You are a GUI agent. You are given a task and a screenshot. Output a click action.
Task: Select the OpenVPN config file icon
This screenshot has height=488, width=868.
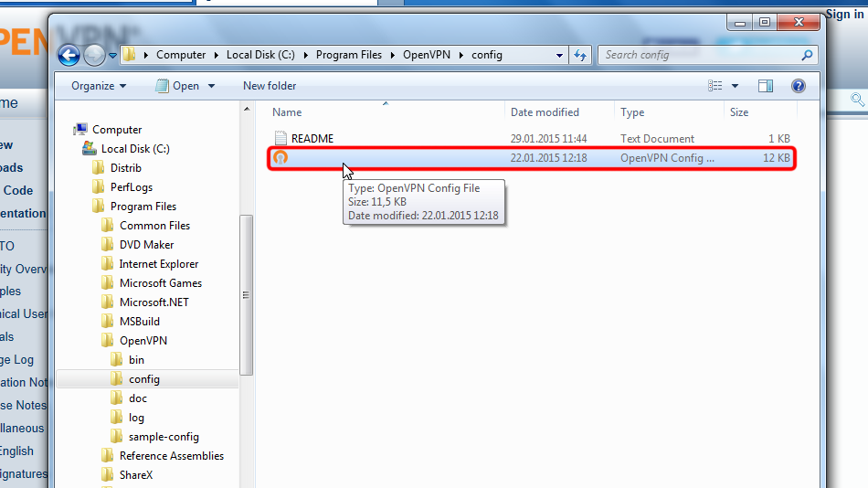click(x=281, y=158)
